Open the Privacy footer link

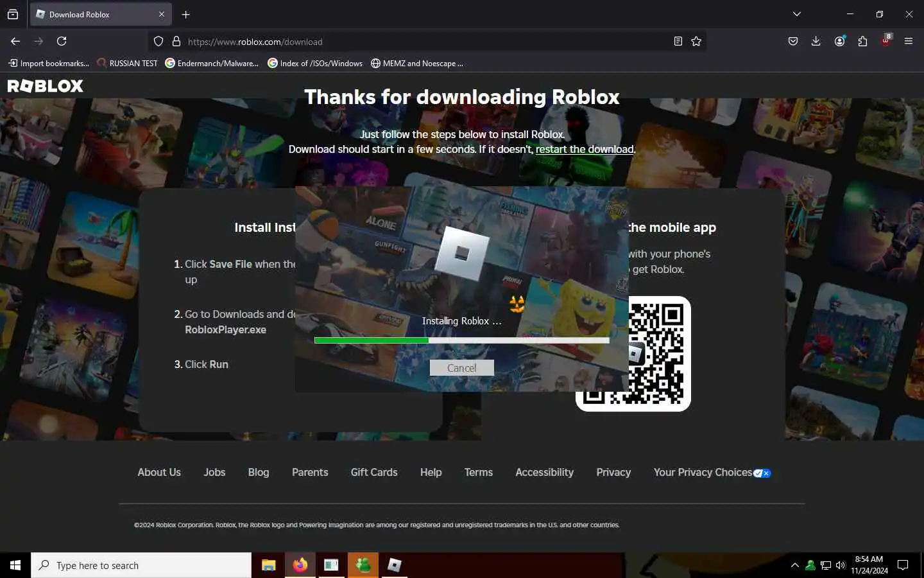click(x=613, y=472)
